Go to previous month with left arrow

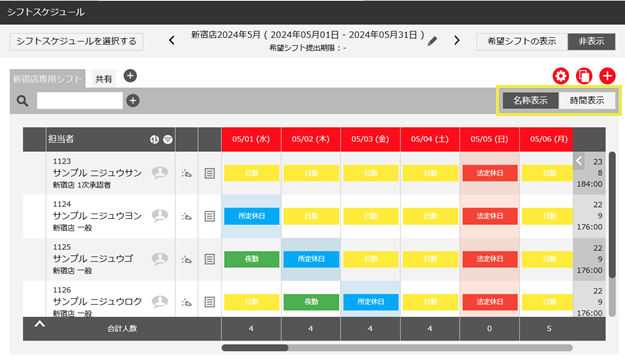click(172, 40)
